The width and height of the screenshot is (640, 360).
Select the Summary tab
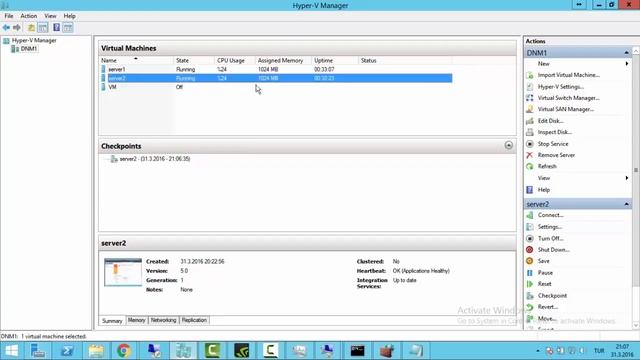pos(112,321)
